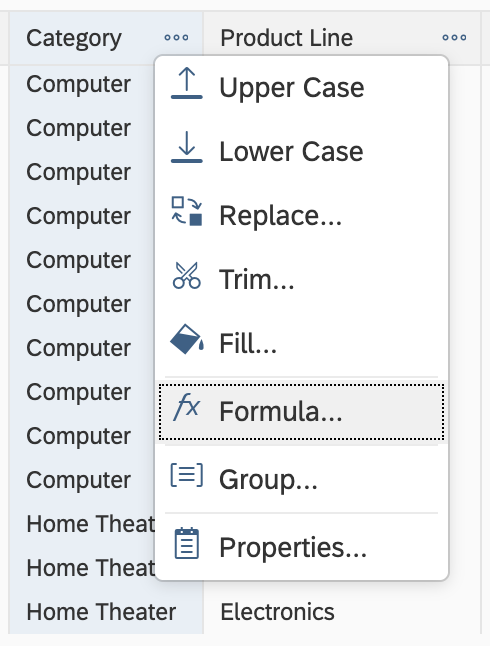The height and width of the screenshot is (646, 490).
Task: Choose the Trim... menu item
Action: click(302, 279)
